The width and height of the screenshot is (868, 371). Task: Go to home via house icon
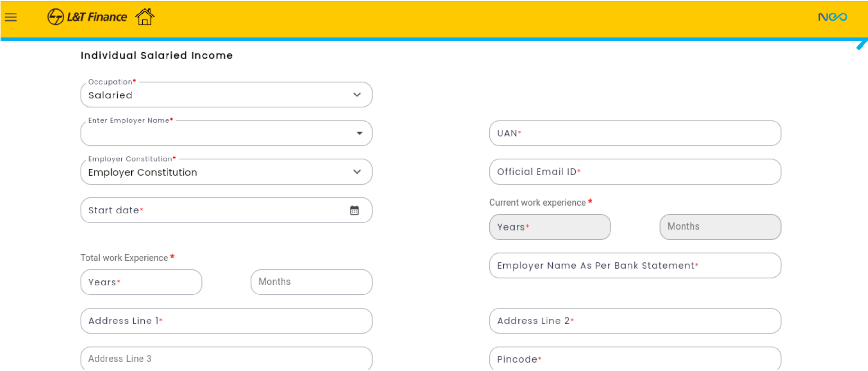pyautogui.click(x=145, y=17)
